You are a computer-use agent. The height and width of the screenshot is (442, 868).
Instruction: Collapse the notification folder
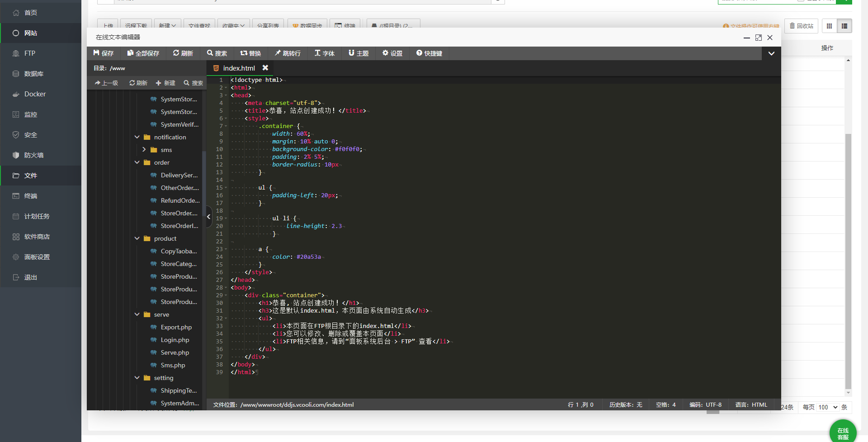[137, 137]
